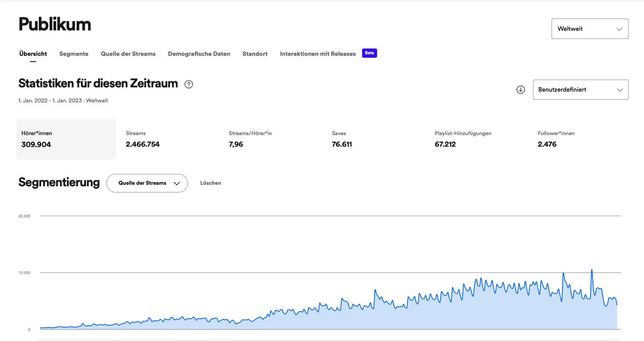
Task: Click Löschen to clear the segmentation
Action: [210, 183]
